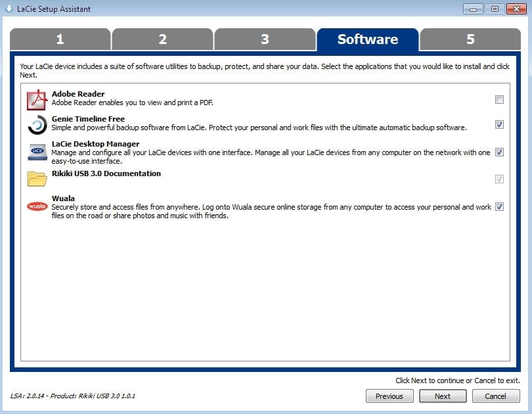Switch to step 2 tab
The image size is (532, 414).
tap(162, 39)
